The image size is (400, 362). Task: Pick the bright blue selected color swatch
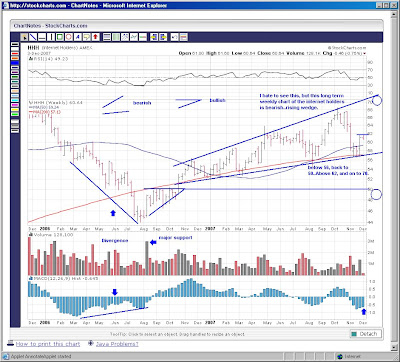pos(15,63)
